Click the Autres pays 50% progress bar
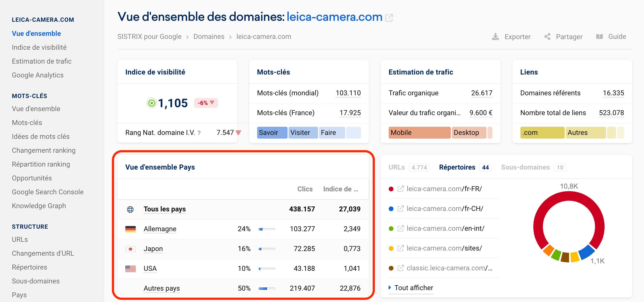This screenshot has height=302, width=644. [x=267, y=289]
